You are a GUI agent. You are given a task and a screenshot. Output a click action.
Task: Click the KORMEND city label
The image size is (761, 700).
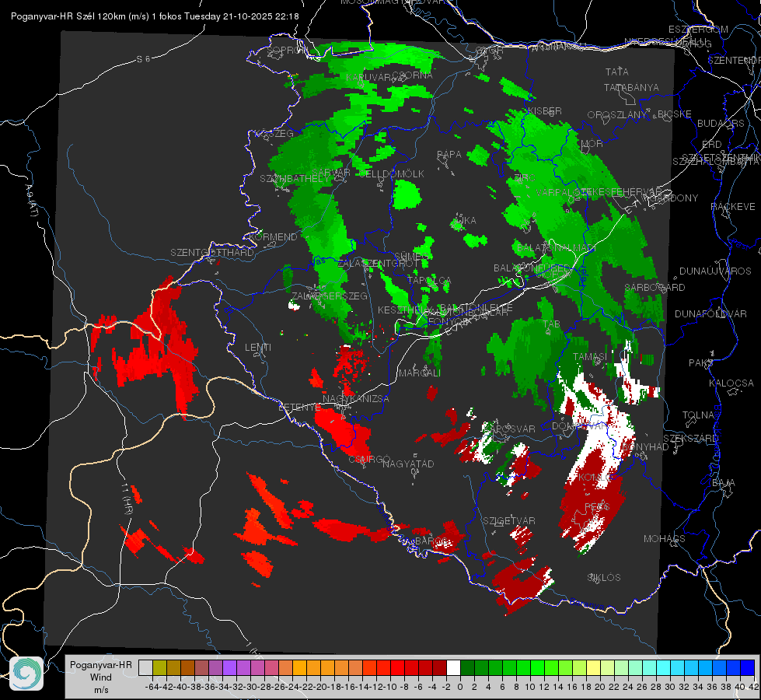click(x=273, y=237)
